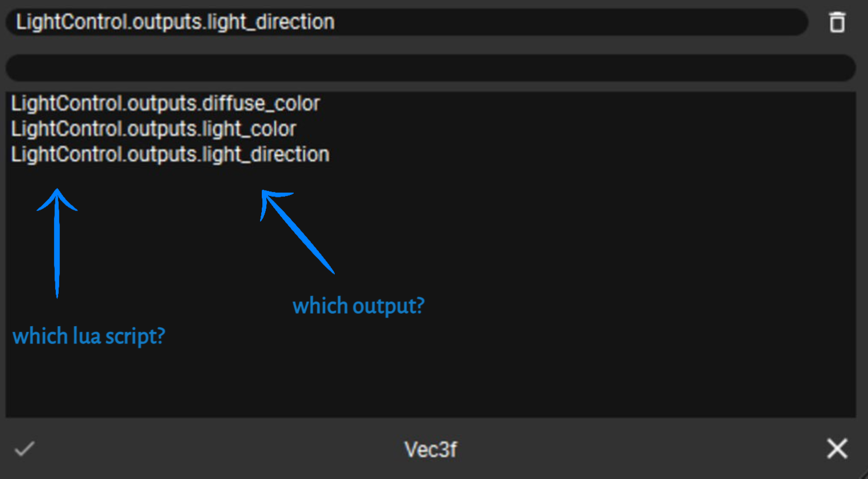Screen dimensions: 868x479
Task: Select LightControl.outputs.diffuse_color from the list
Action: click(x=165, y=104)
